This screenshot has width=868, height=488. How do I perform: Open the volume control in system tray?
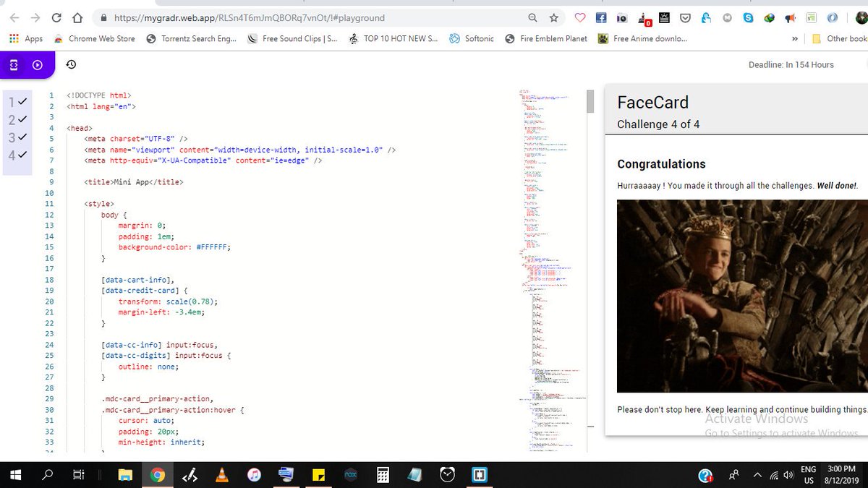(x=788, y=475)
